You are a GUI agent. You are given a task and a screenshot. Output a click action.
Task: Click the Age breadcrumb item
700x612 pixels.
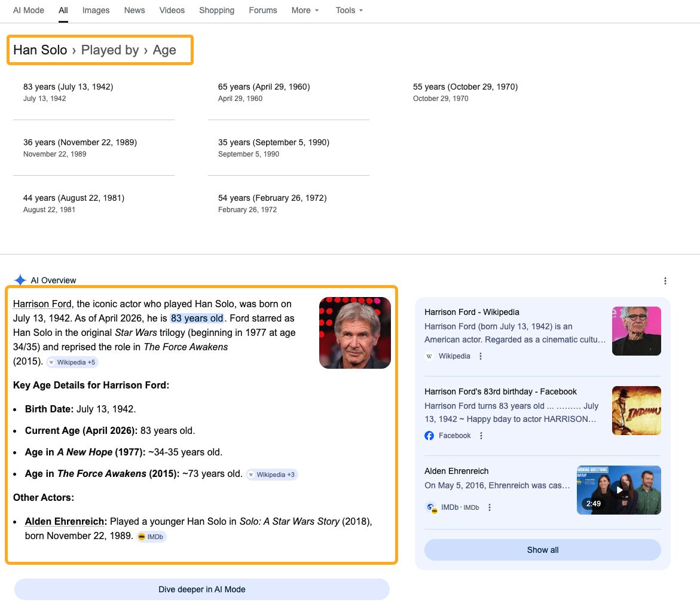164,50
